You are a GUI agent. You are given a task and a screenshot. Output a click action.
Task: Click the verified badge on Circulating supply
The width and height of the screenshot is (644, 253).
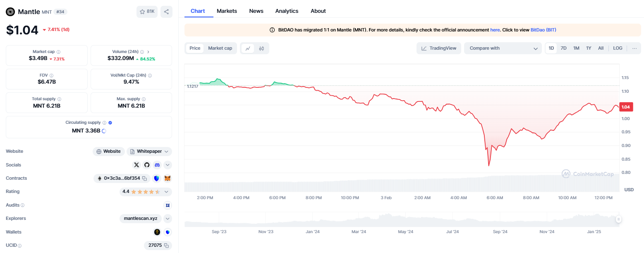(110, 123)
